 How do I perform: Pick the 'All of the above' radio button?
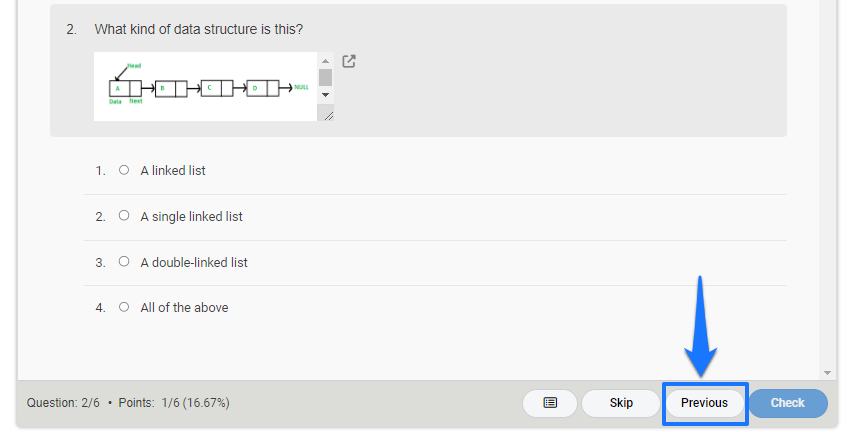pyautogui.click(x=124, y=307)
